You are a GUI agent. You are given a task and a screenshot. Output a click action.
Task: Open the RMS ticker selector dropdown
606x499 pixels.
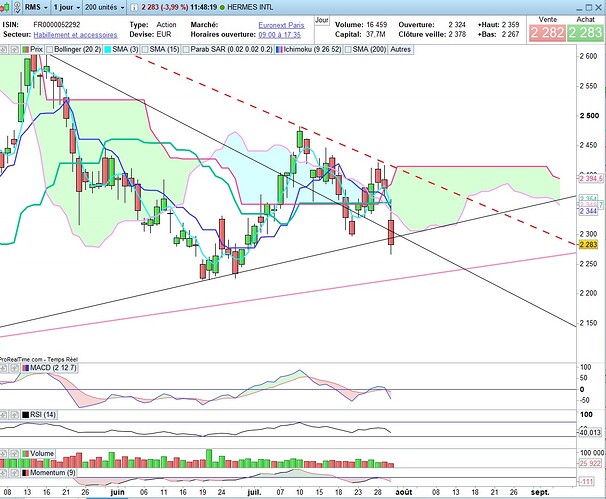tap(20, 6)
